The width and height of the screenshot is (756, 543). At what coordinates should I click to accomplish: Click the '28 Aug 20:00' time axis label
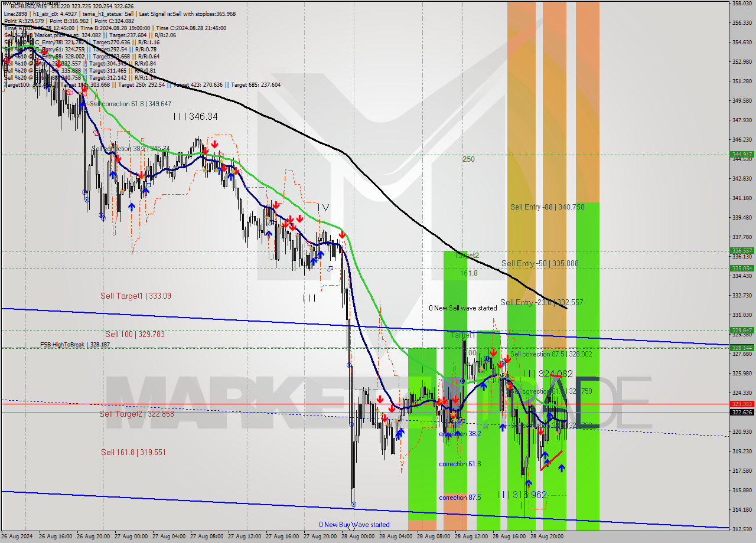(546, 537)
